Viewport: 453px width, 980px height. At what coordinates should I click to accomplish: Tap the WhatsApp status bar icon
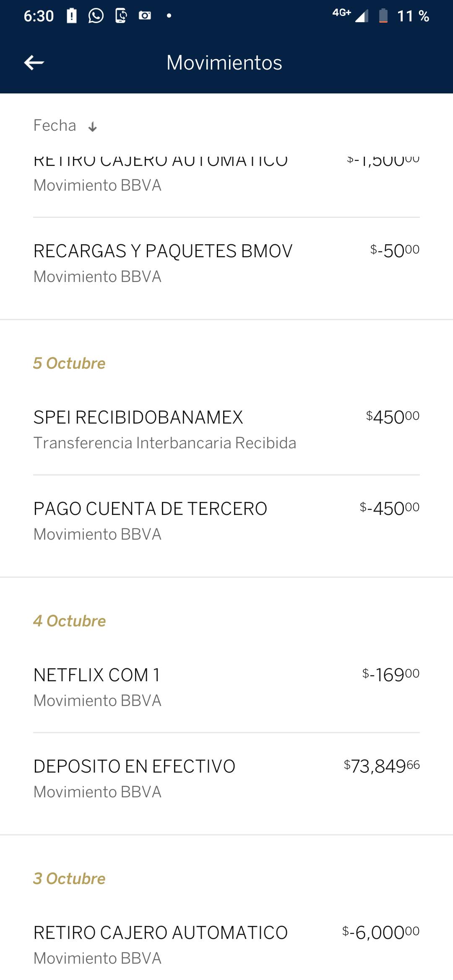(96, 16)
